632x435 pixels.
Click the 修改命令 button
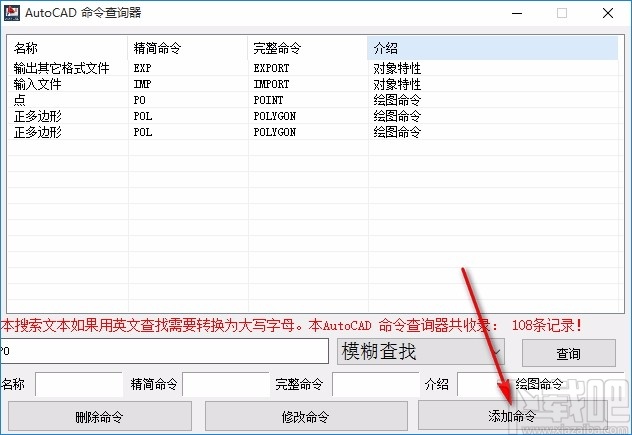306,416
